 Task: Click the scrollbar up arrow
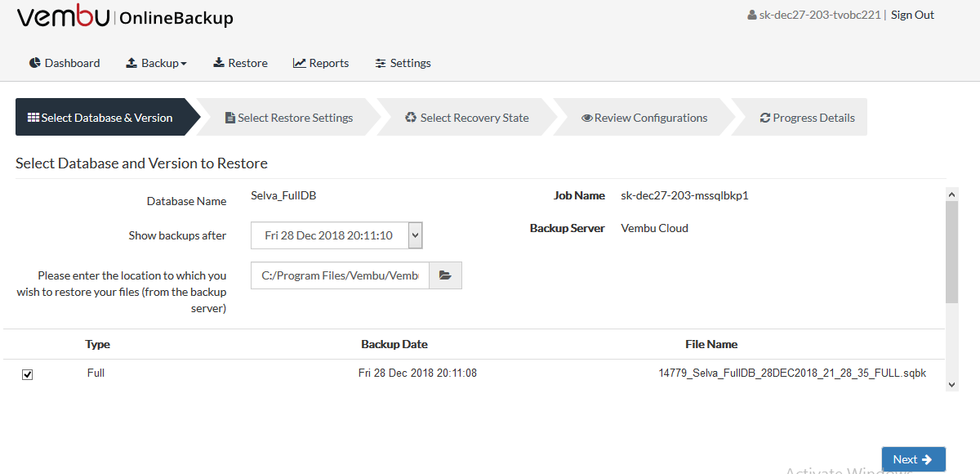tap(951, 195)
